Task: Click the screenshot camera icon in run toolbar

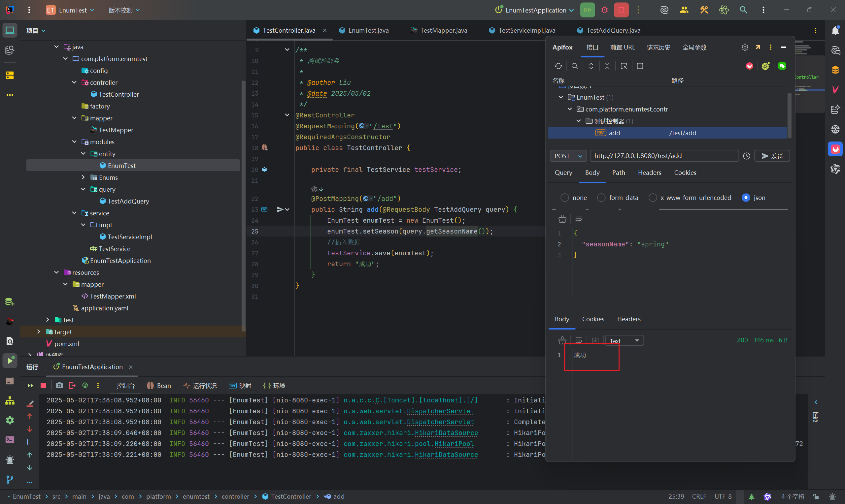Action: point(59,386)
